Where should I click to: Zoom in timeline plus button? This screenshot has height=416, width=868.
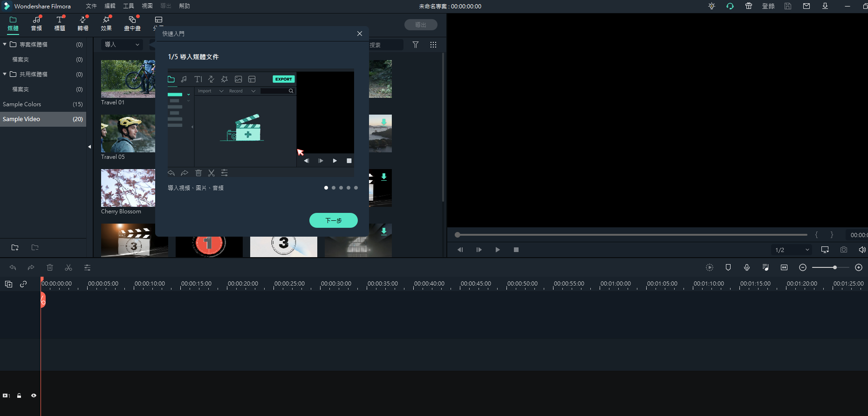click(859, 267)
